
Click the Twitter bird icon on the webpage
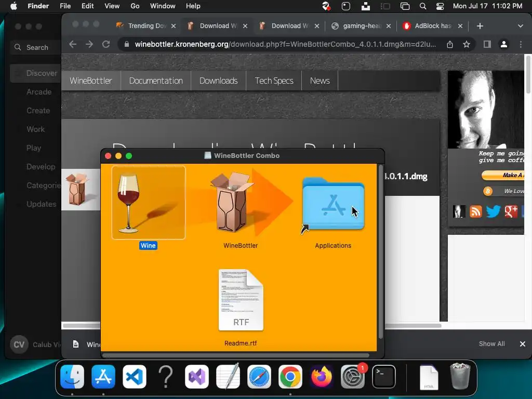493,211
